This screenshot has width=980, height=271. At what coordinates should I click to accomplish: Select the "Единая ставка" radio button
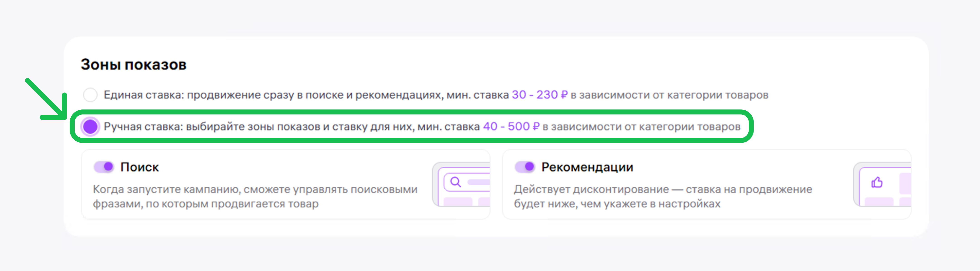90,95
